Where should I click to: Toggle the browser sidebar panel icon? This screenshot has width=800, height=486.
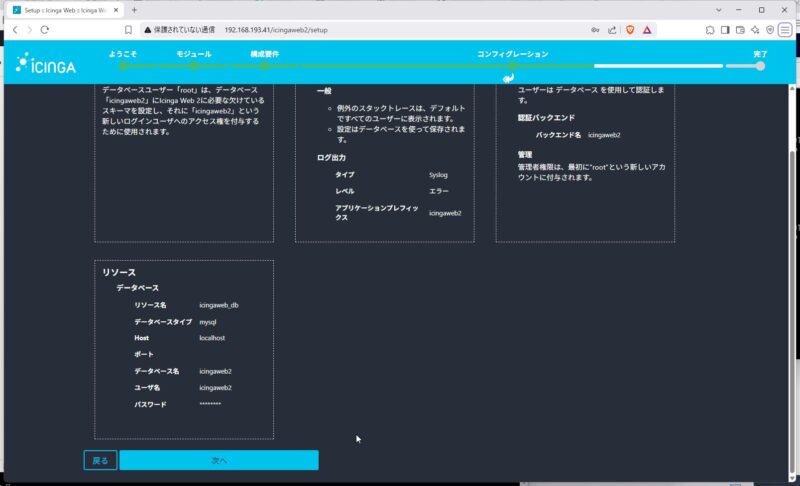[725, 30]
